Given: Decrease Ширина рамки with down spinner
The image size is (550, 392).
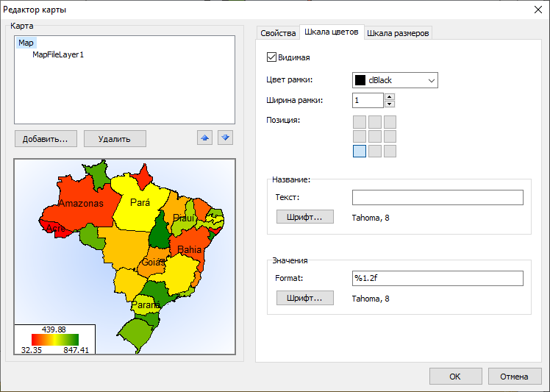Looking at the screenshot, I should point(390,104).
